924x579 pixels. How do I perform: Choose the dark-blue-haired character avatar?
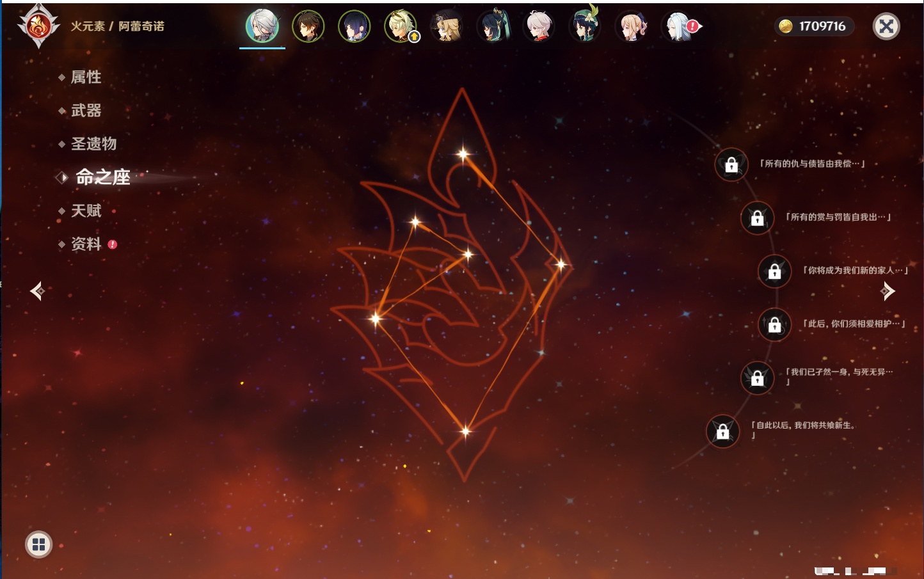[354, 26]
